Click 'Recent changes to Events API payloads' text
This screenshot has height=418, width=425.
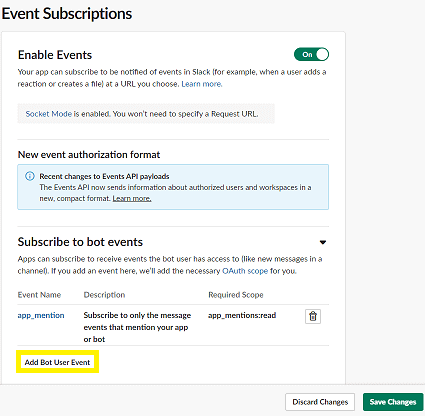pyautogui.click(x=104, y=176)
